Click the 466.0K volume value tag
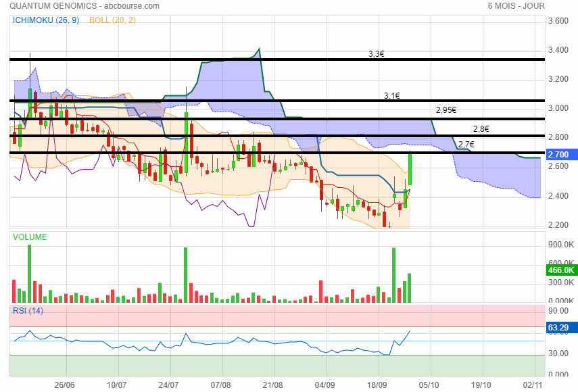Screen dimensions: 578x392 pos(560,270)
